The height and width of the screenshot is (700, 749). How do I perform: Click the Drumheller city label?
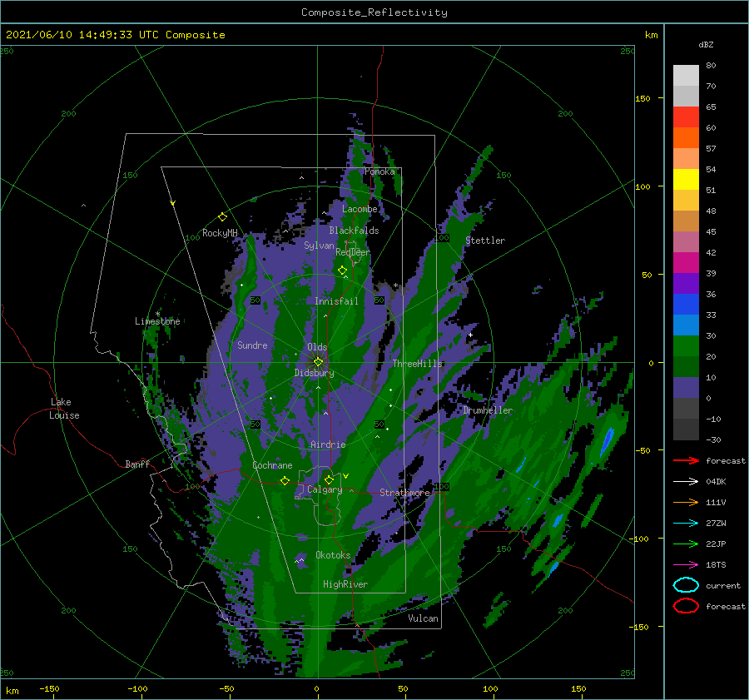coord(488,410)
